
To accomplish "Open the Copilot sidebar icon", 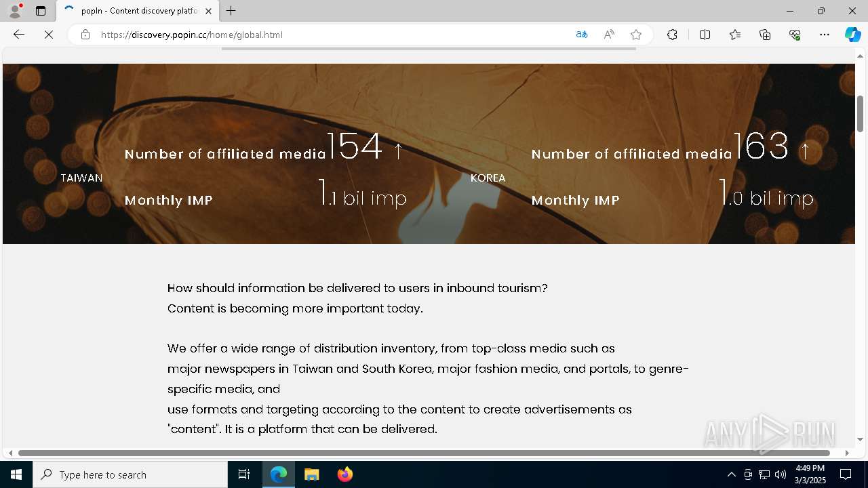I will pyautogui.click(x=852, y=35).
